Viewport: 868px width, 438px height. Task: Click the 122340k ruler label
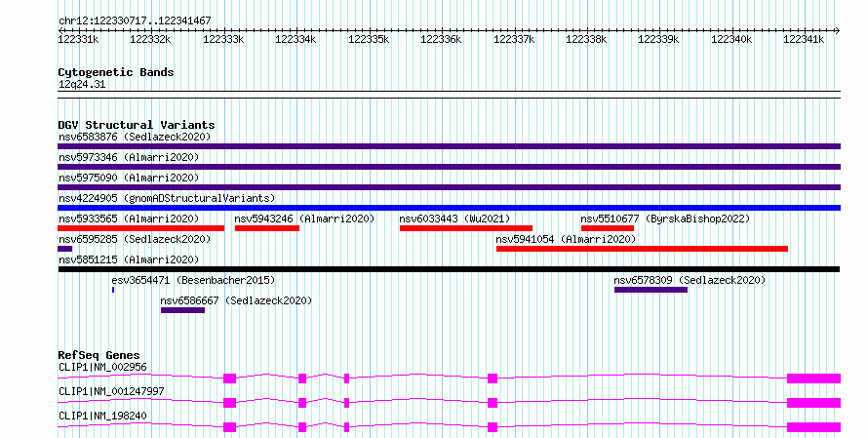731,39
